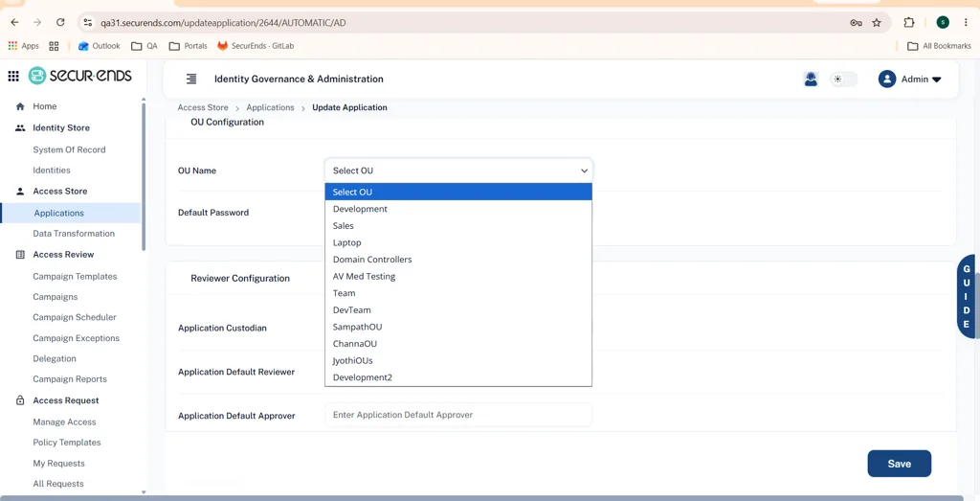Open Campaign Scheduler page
The width and height of the screenshot is (980, 501).
tap(75, 317)
